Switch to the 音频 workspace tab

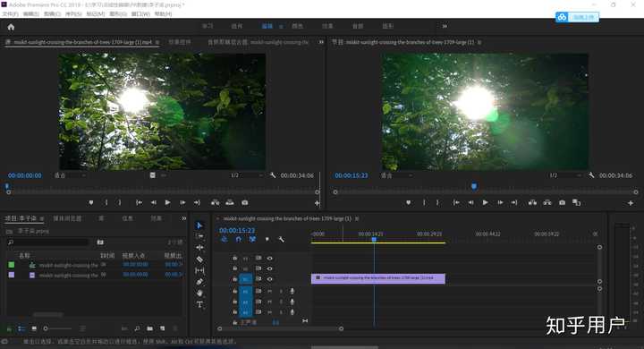point(358,26)
